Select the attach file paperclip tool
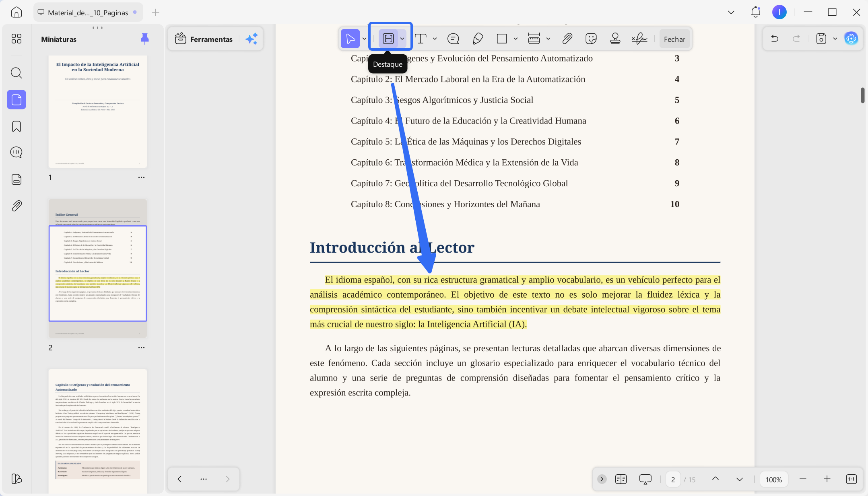Screen dimensions: 868x496 pos(567,39)
